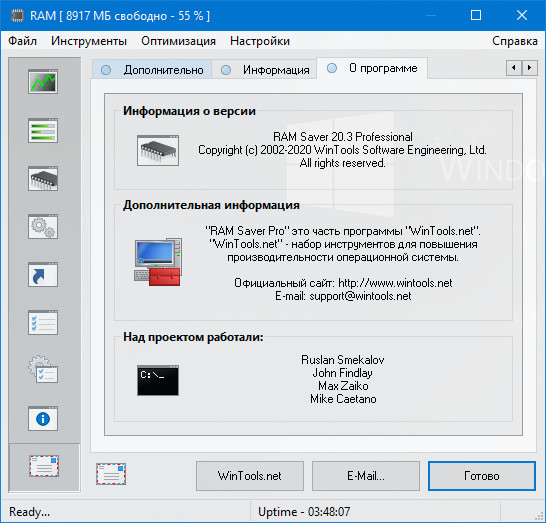Click the name Ruslan Smekalov
This screenshot has width=546, height=523.
click(343, 360)
